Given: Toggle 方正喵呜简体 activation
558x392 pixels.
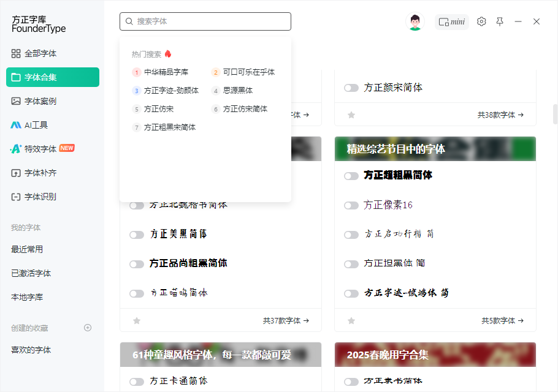Looking at the screenshot, I should [137, 293].
